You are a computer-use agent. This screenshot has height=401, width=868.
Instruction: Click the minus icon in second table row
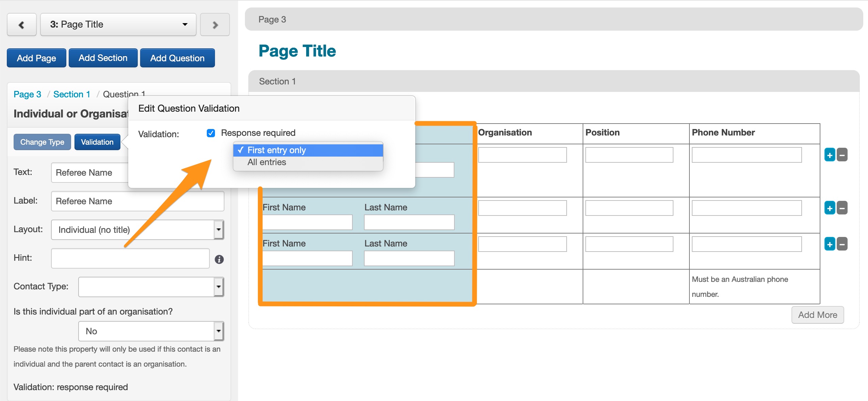[x=842, y=208]
